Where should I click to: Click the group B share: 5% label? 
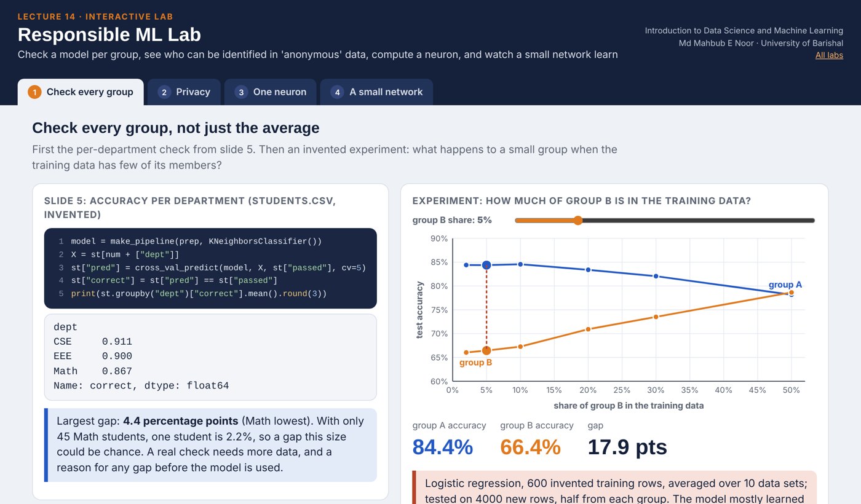452,220
